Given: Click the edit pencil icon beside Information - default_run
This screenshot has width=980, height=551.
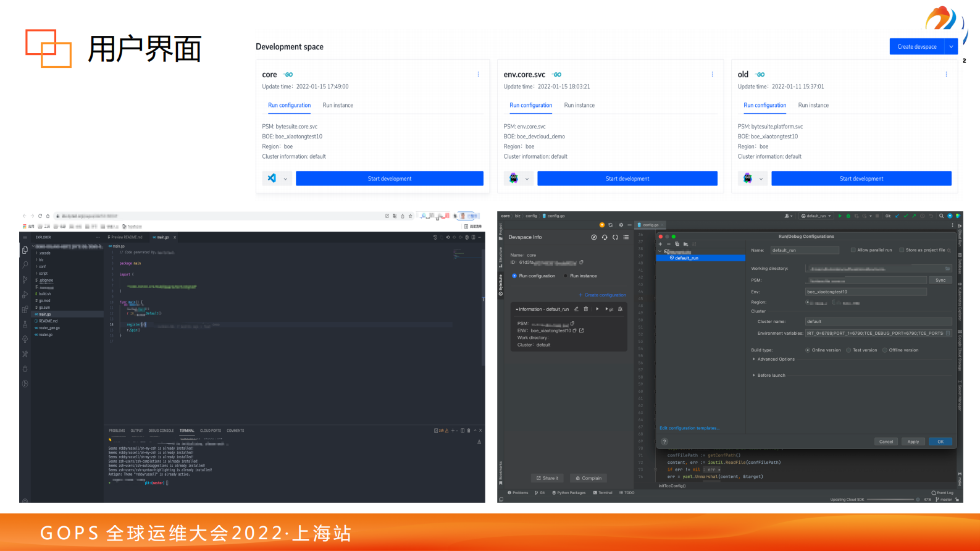Looking at the screenshot, I should [x=576, y=309].
